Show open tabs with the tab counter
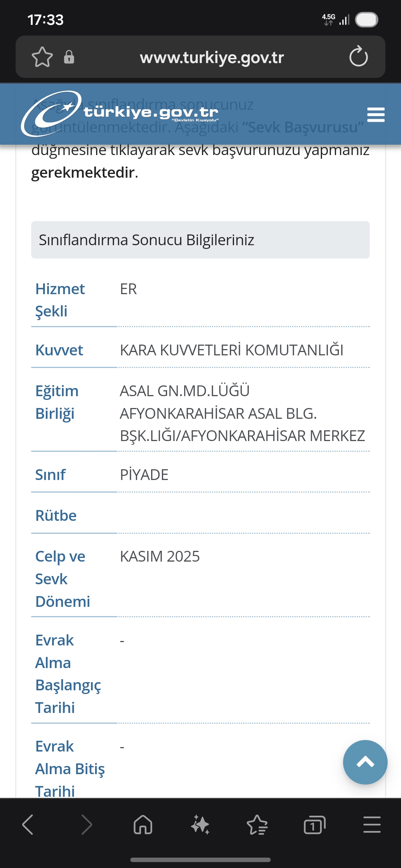Viewport: 401px width, 868px height. [314, 825]
